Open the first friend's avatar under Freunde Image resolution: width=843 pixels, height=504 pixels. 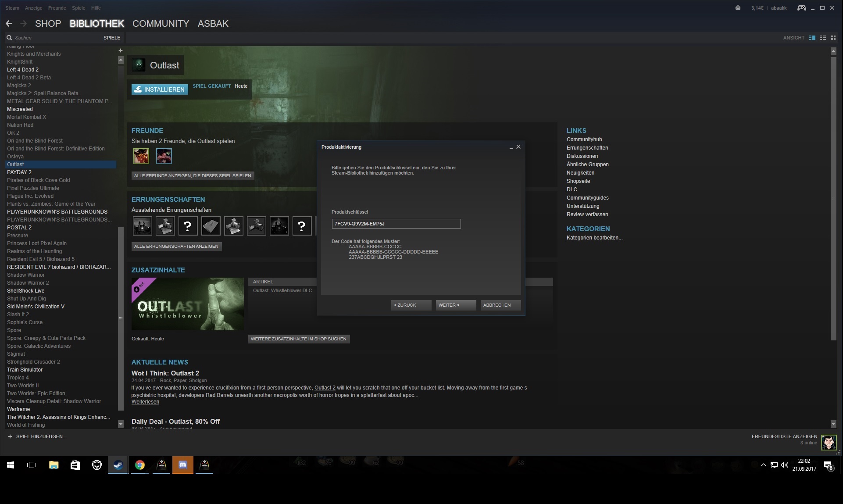pyautogui.click(x=141, y=156)
